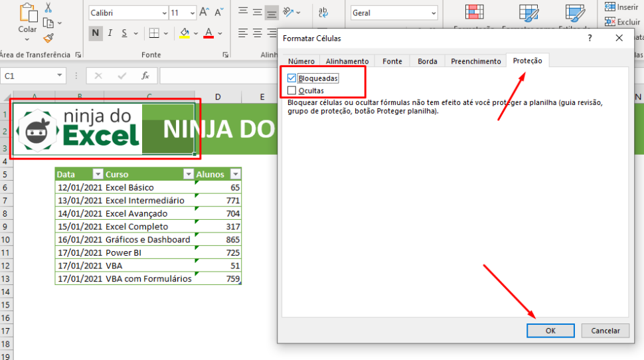
Task: Switch to the Borda tab
Action: click(427, 61)
